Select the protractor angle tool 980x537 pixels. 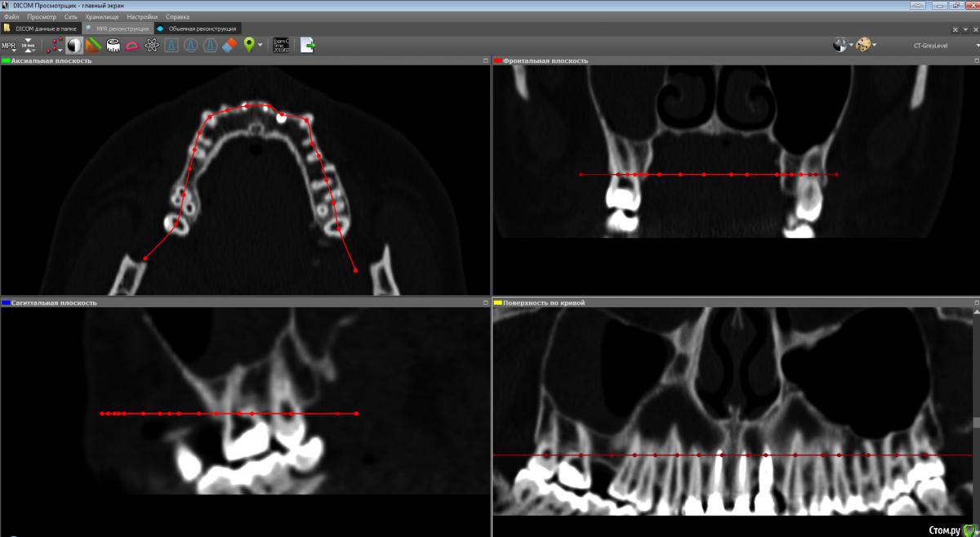[131, 46]
